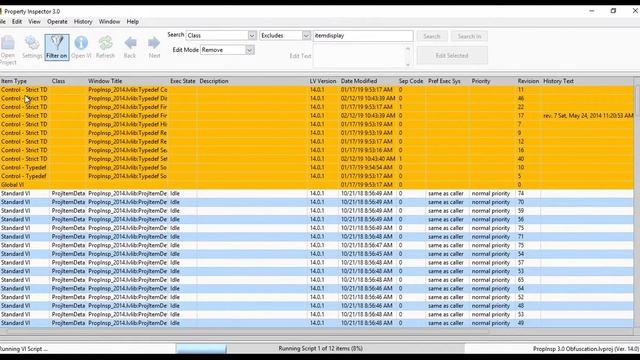
Task: Click the Search In button
Action: (469, 36)
